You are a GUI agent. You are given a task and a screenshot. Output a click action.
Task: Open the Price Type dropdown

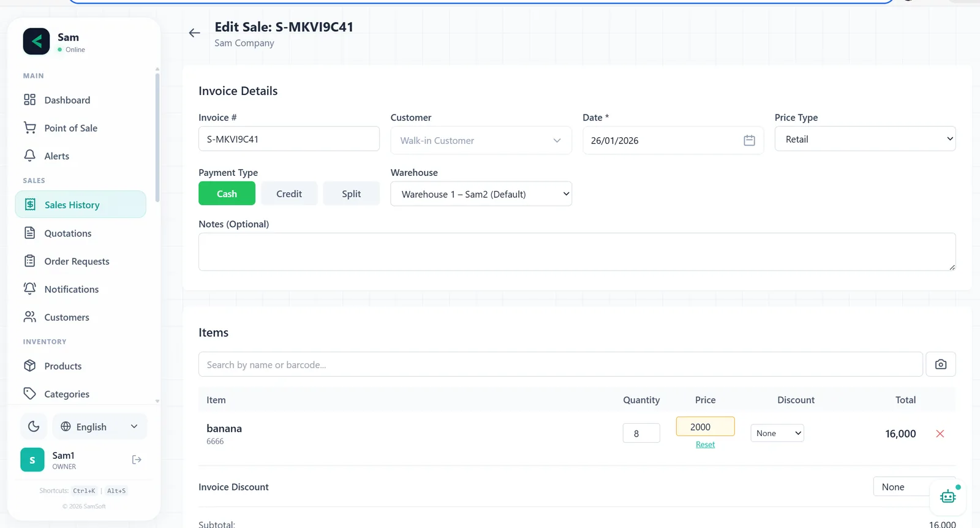pos(865,139)
